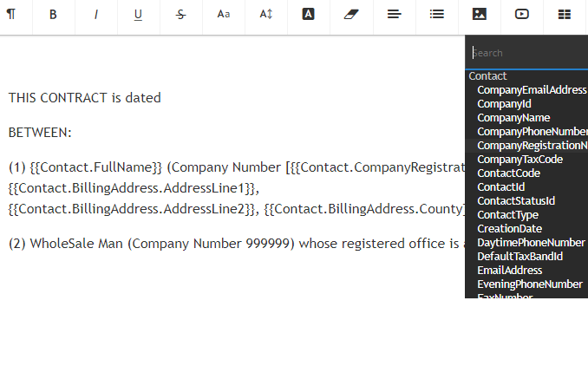
Task: Choose ContactType from the list
Action: [507, 215]
